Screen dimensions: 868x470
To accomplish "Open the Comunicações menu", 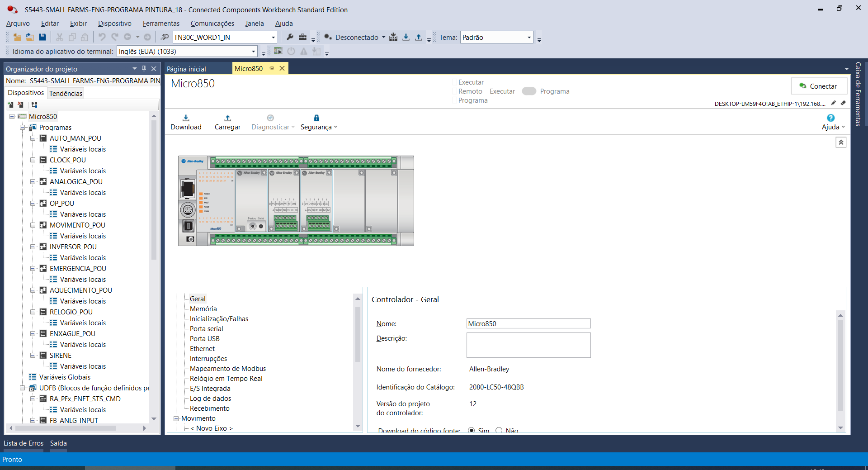I will (212, 24).
